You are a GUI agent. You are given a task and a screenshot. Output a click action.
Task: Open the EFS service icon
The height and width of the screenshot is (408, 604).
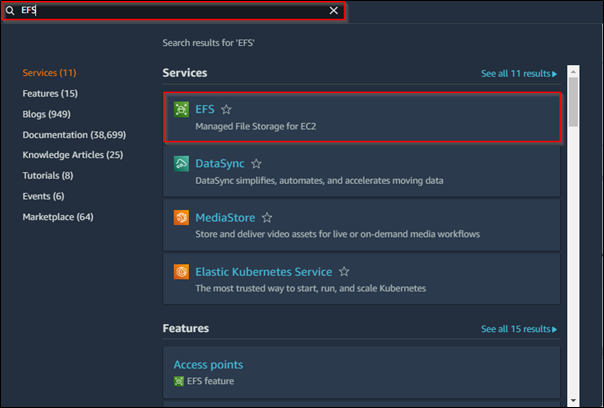pos(181,109)
